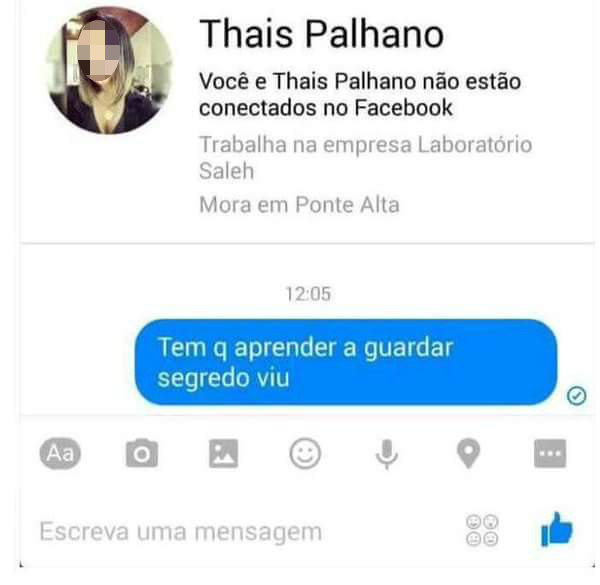Tap the delivered checkmark status icon
Viewport: 600px width, 585px height.
576,396
